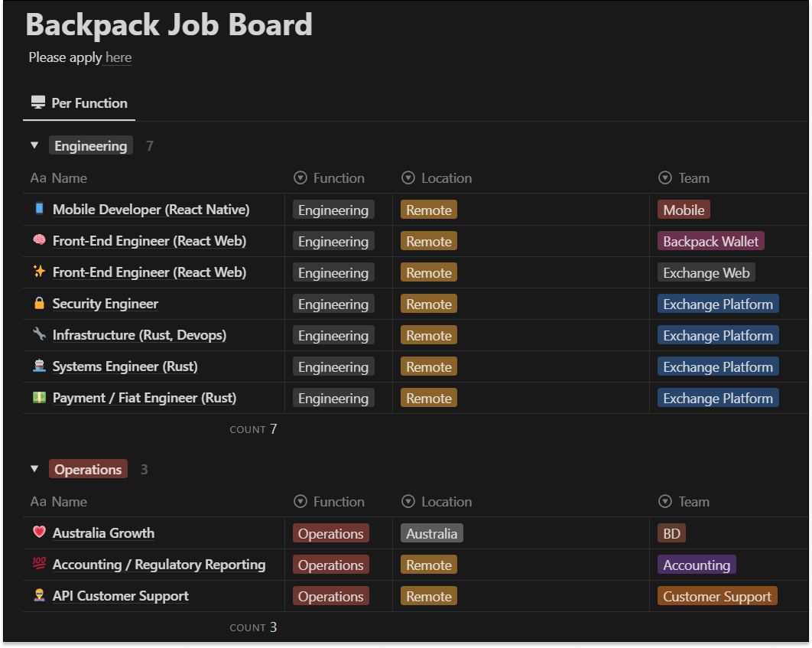Screen dimensions: 812x648
Task: Click the BD team tag
Action: (x=671, y=533)
